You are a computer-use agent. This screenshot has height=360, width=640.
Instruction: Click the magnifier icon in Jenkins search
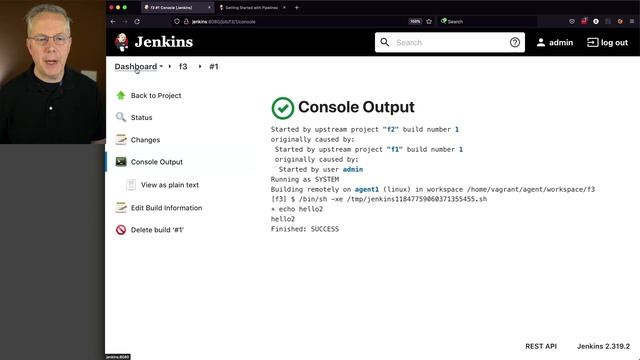click(x=384, y=42)
